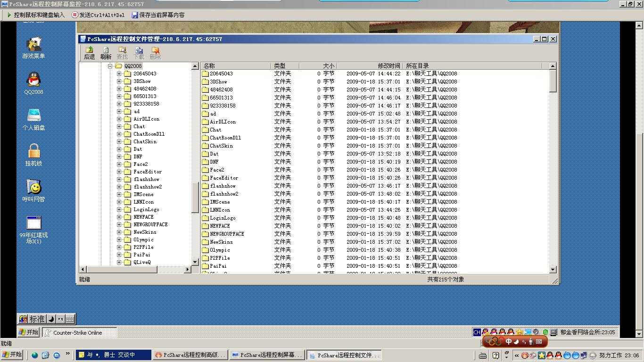
Task: Expand the 3DShow tree folder
Action: 119,82
